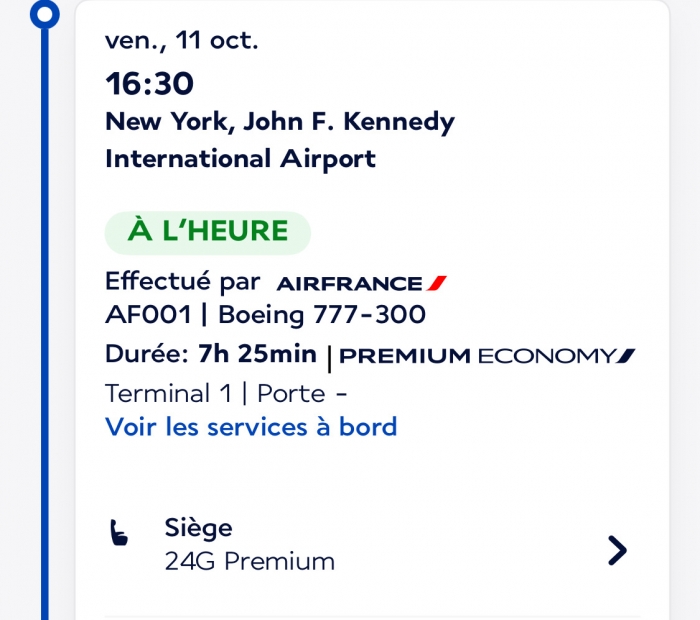
Task: Expand seat details with the right chevron
Action: point(617,551)
